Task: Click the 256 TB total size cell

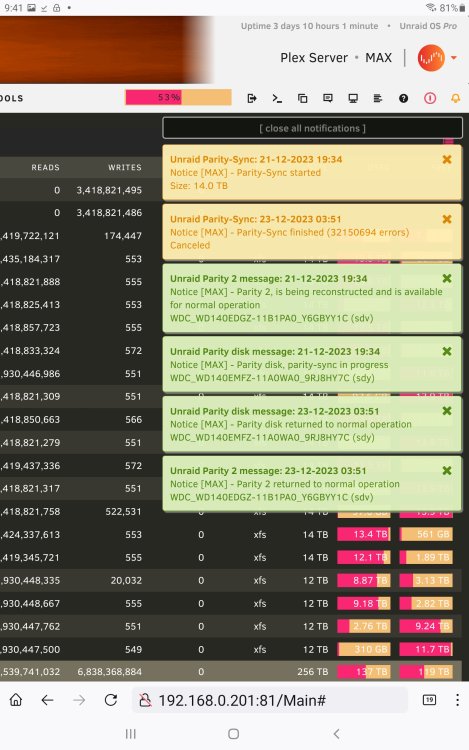Action: click(313, 672)
